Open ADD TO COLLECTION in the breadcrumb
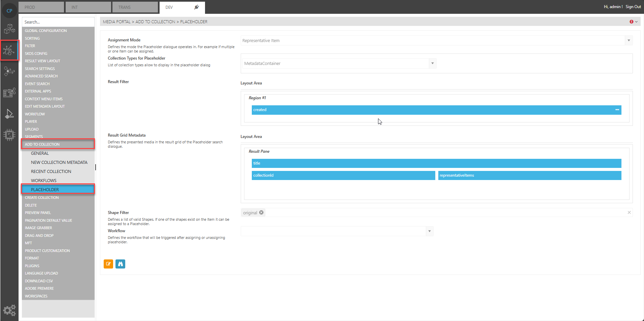 click(x=155, y=22)
